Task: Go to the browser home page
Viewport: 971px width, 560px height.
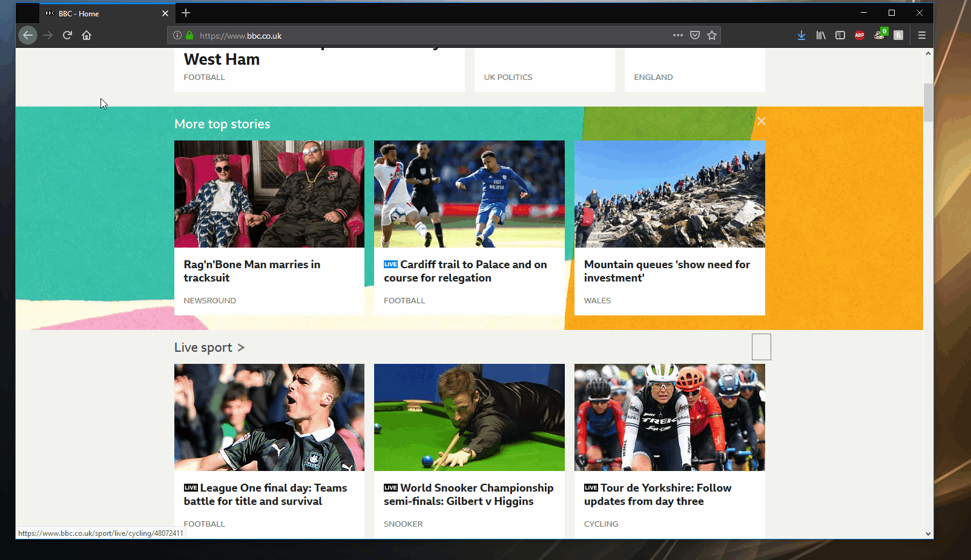Action: [87, 35]
